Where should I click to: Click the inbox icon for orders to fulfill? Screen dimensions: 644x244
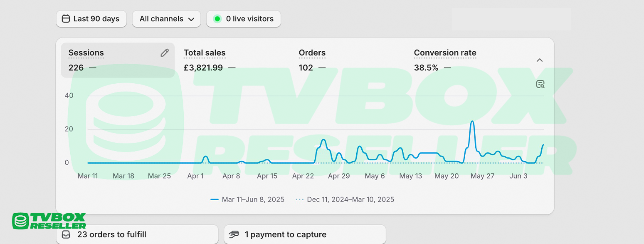66,235
